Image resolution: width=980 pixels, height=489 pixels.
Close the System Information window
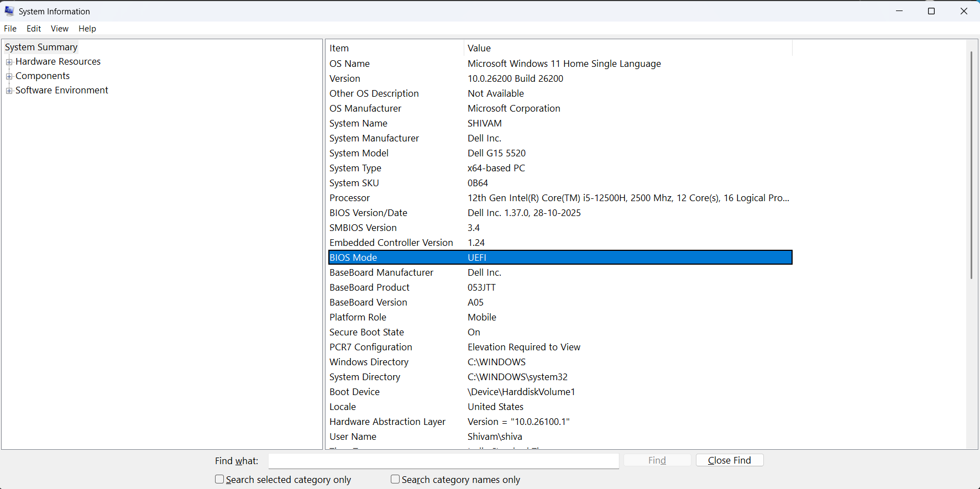(x=964, y=11)
